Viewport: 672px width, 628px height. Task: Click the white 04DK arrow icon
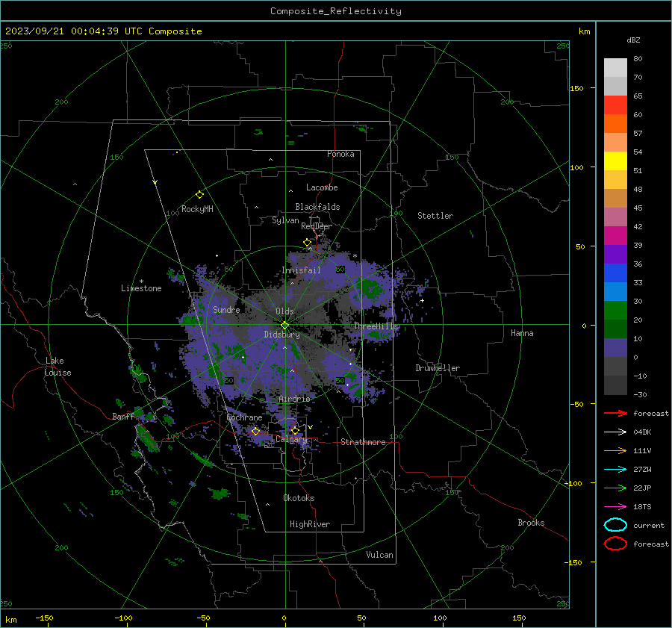point(615,432)
